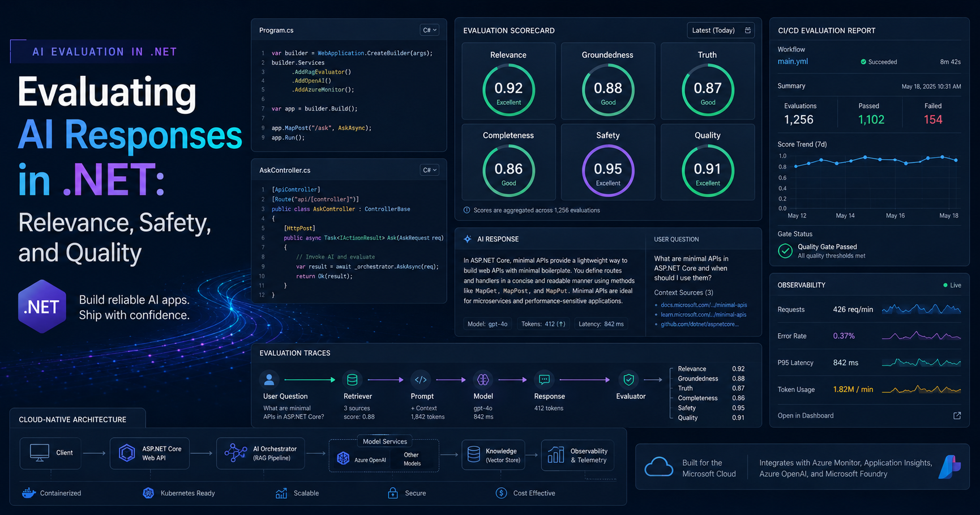Click the Microsoft Foundry logo icon

(949, 467)
